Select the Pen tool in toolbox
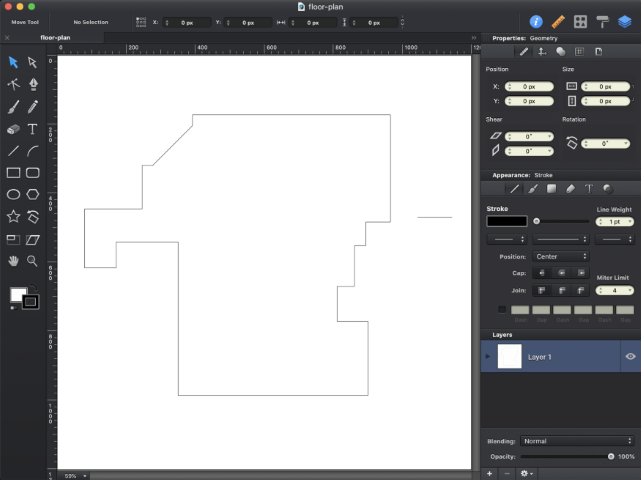 33,84
